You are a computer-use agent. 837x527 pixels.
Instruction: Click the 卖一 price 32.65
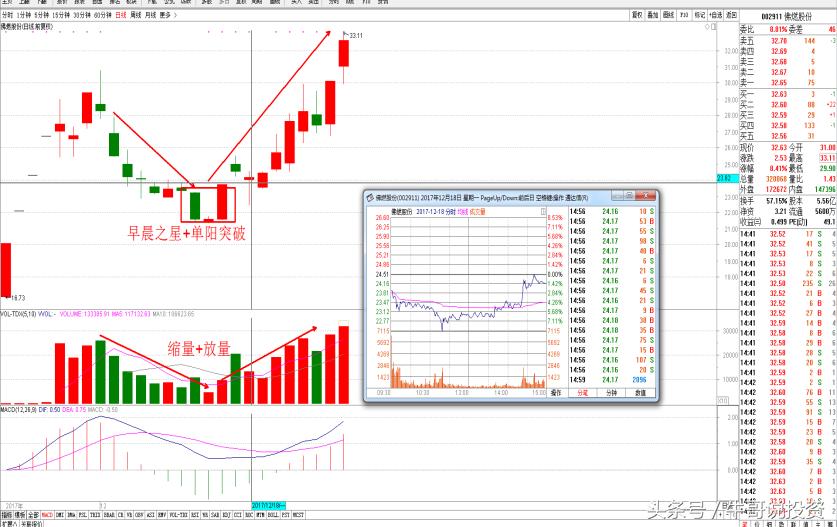click(778, 83)
